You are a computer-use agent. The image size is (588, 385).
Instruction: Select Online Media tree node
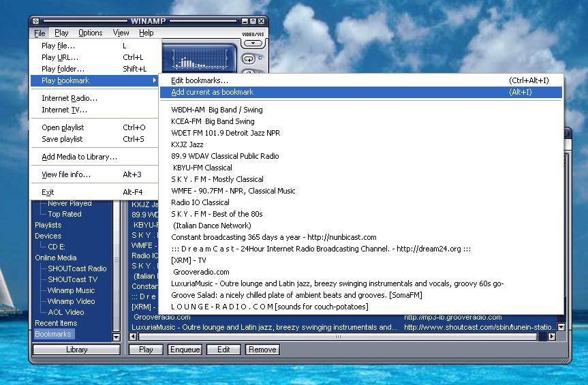point(55,258)
